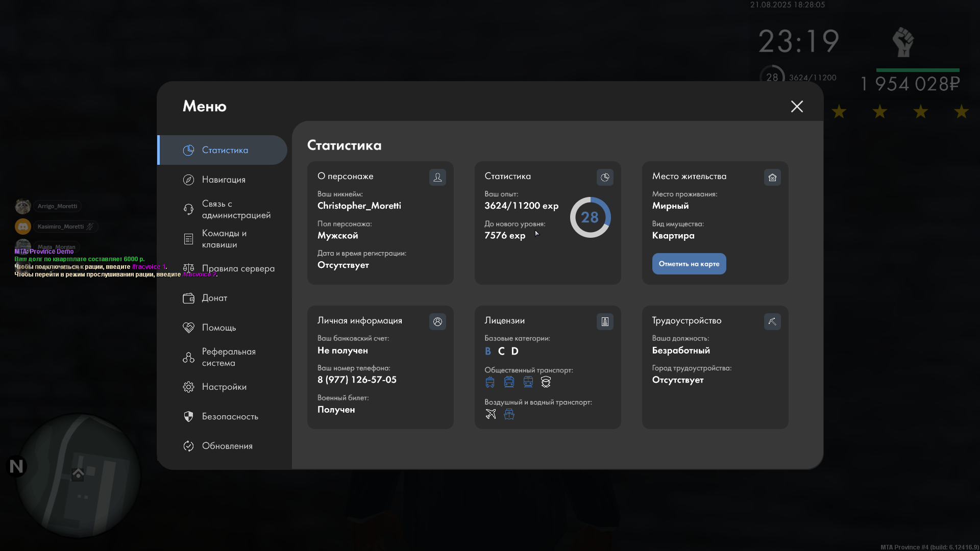Click the boat license icon
The width and height of the screenshot is (980, 551).
pos(509,414)
